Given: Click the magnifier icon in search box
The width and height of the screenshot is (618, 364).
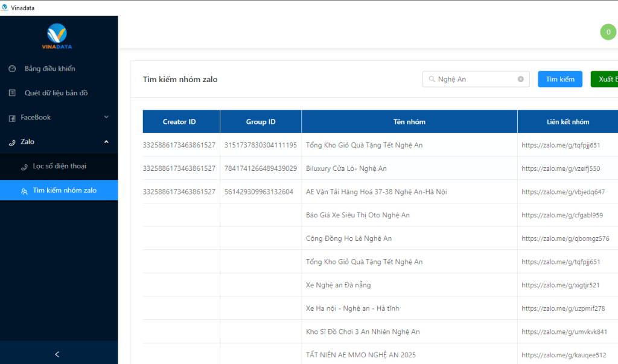Looking at the screenshot, I should 432,79.
